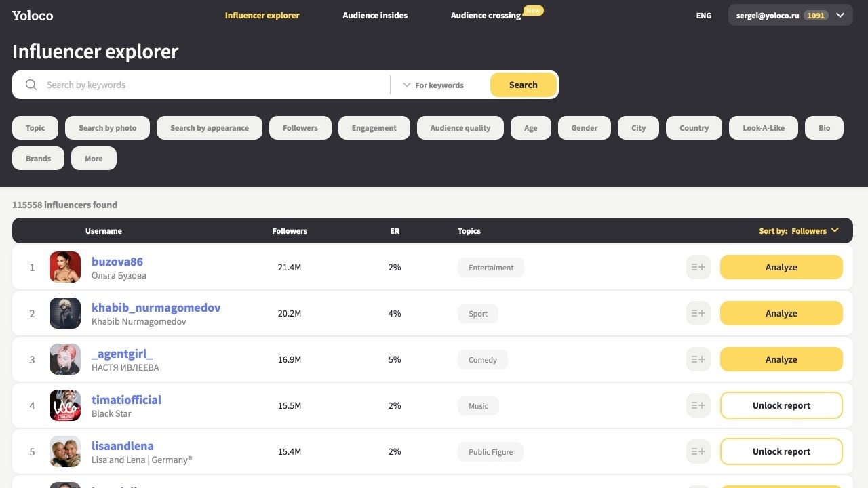This screenshot has width=868, height=488.
Task: Open the Country filter
Action: pos(694,128)
